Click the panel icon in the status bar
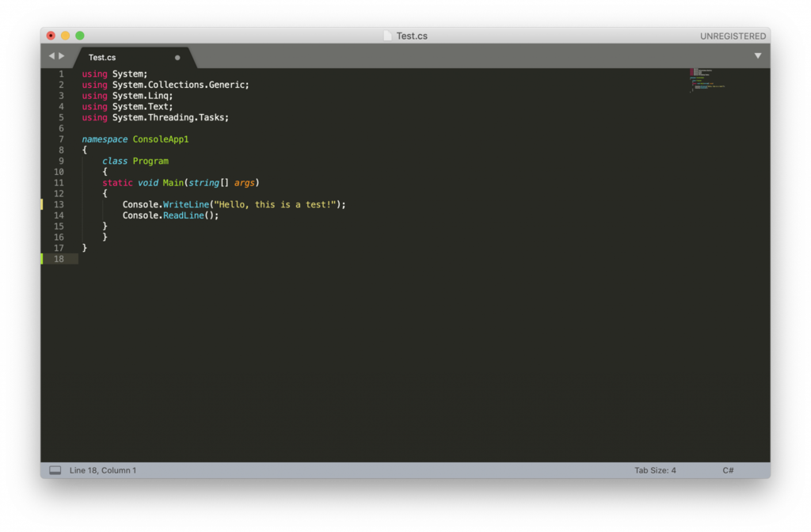The width and height of the screenshot is (811, 532). click(x=54, y=469)
